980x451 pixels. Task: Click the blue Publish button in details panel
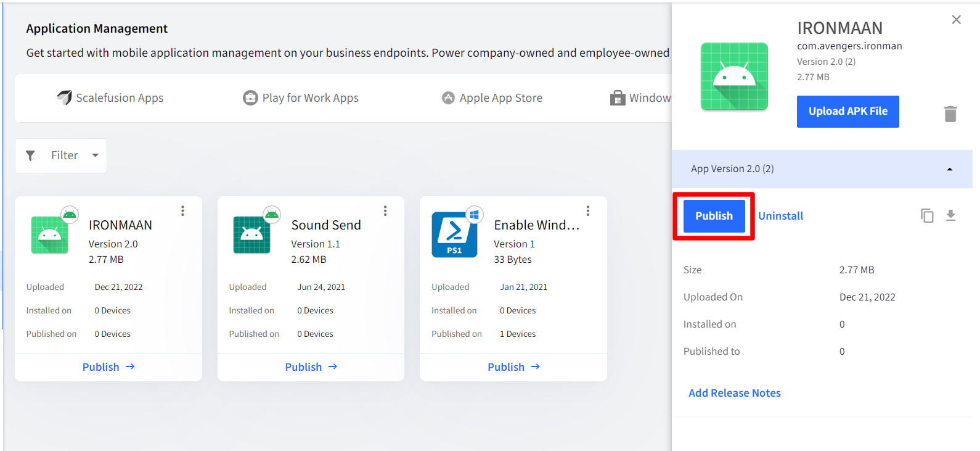(714, 216)
